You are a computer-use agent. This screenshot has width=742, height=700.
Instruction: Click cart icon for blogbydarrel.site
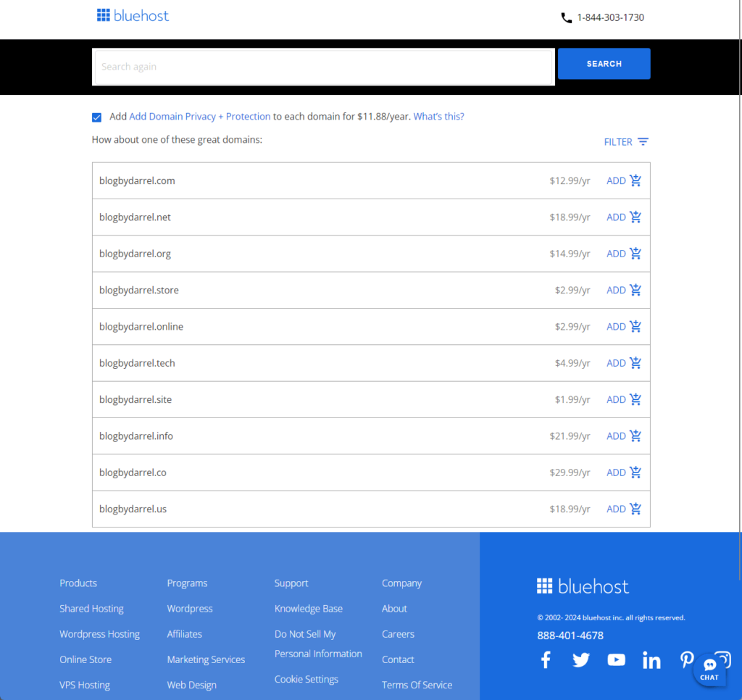(635, 399)
